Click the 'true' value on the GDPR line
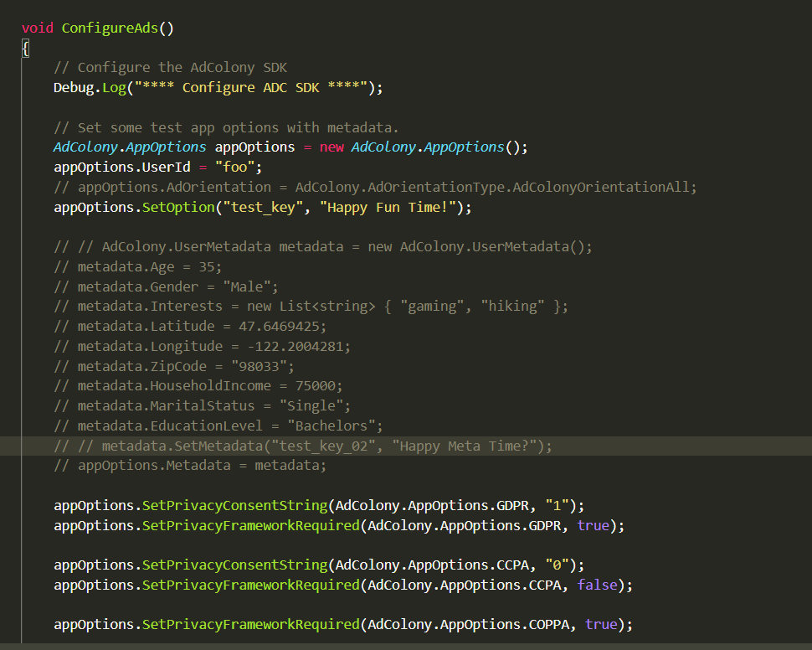Image resolution: width=812 pixels, height=650 pixels. click(593, 525)
